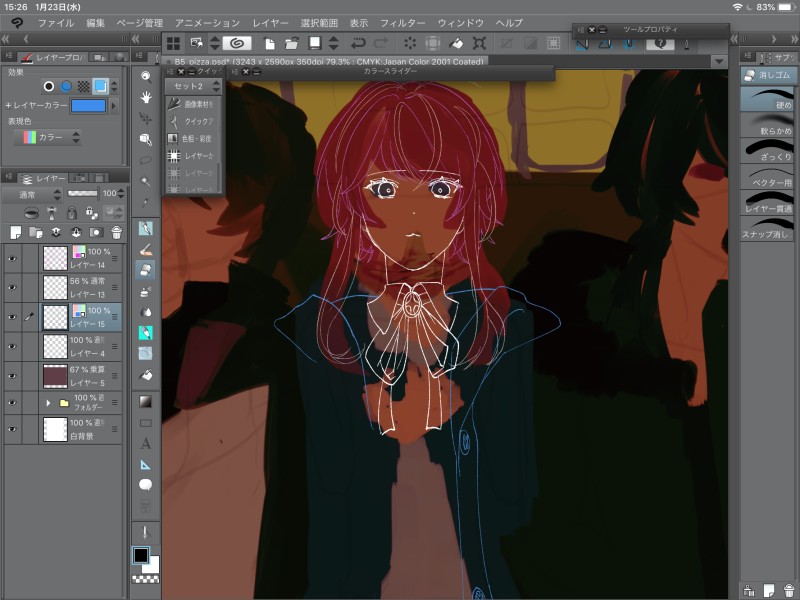Screen dimensions: 800x600
Task: Click the blue layer color swatch
Action: (89, 106)
